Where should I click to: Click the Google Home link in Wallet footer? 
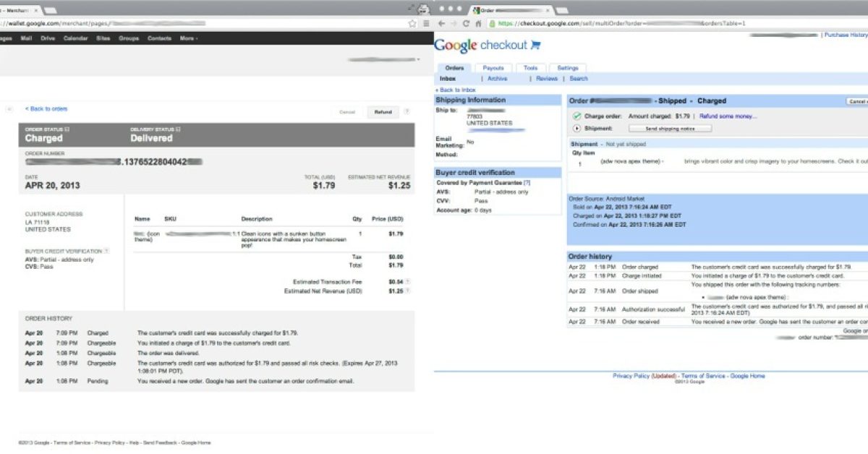click(196, 442)
